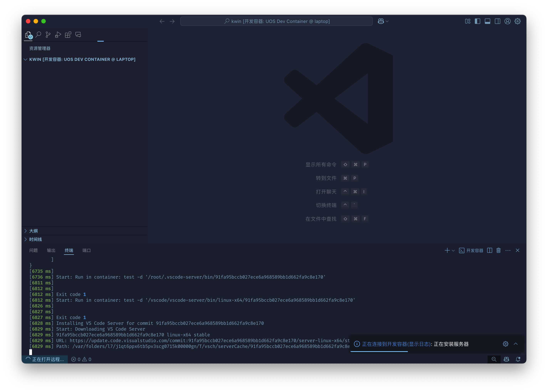Expand the 大纲 outline section
The image size is (548, 392).
[x=33, y=231]
